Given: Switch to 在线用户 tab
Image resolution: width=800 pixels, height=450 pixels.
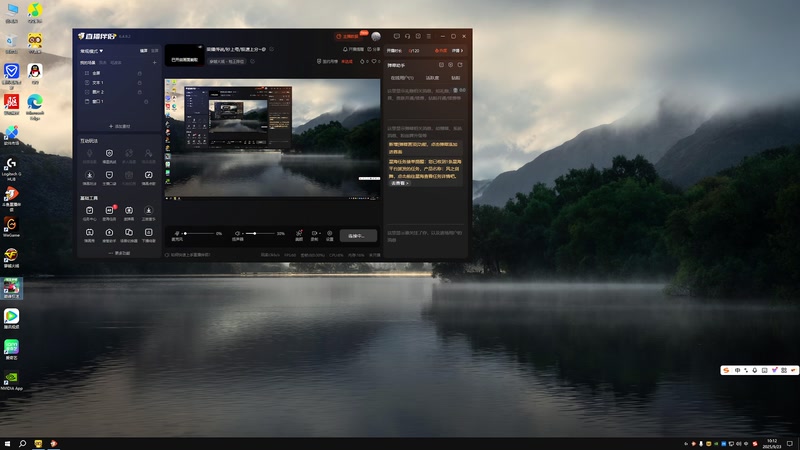Looking at the screenshot, I should [x=402, y=78].
